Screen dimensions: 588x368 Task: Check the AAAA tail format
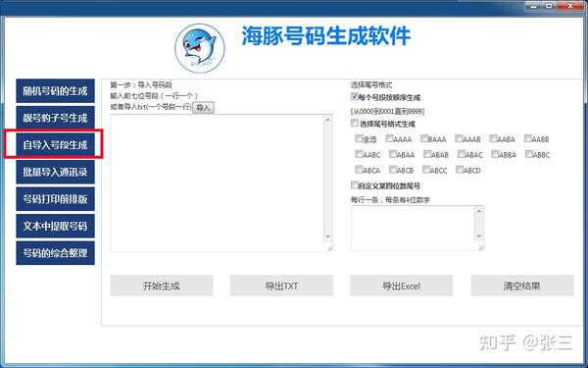(389, 138)
